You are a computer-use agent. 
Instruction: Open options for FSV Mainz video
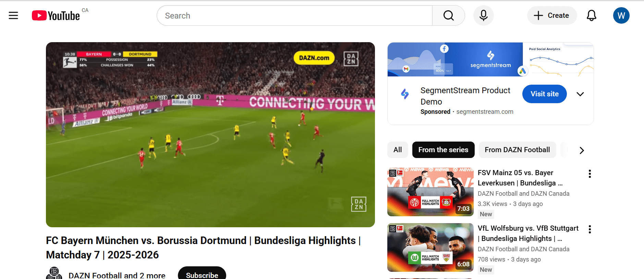(x=590, y=174)
